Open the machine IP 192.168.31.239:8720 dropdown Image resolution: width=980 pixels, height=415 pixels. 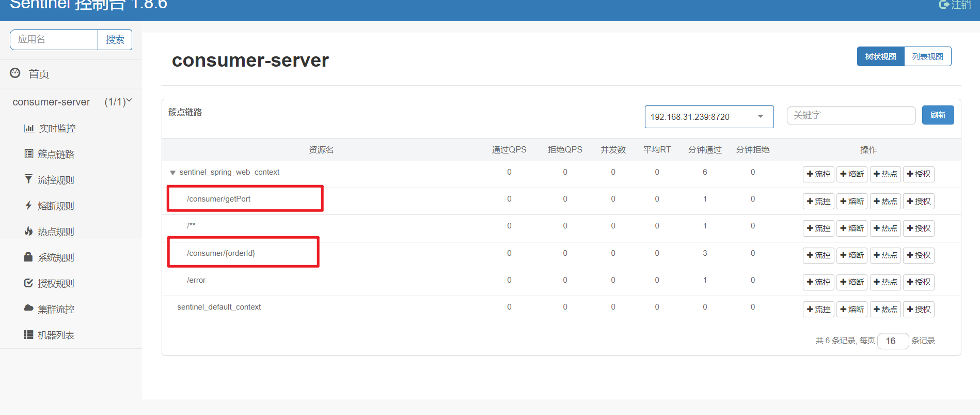pyautogui.click(x=709, y=117)
